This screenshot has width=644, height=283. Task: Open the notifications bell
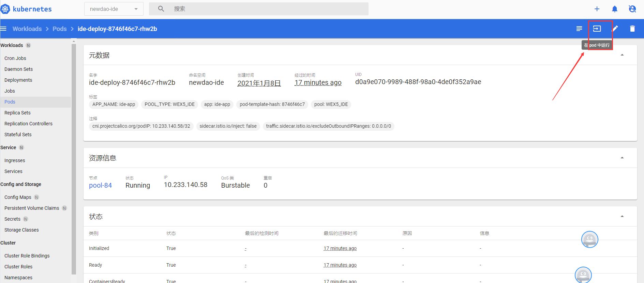pos(615,9)
